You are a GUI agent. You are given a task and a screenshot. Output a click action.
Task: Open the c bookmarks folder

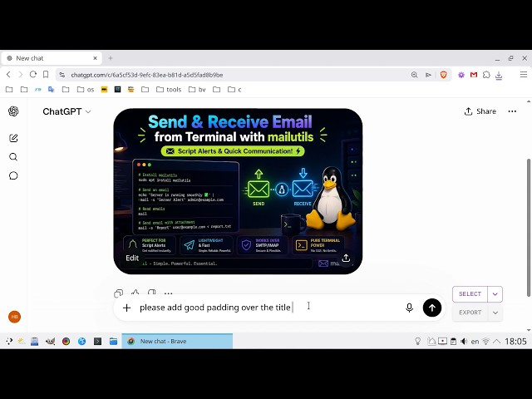(234, 90)
